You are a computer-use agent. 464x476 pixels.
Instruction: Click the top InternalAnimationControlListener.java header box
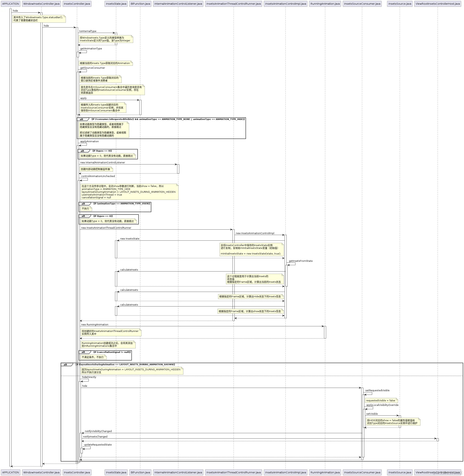[x=178, y=4]
